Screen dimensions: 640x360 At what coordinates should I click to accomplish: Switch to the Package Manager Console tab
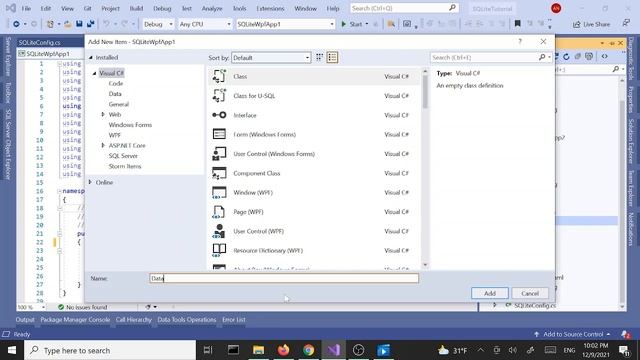[75, 320]
